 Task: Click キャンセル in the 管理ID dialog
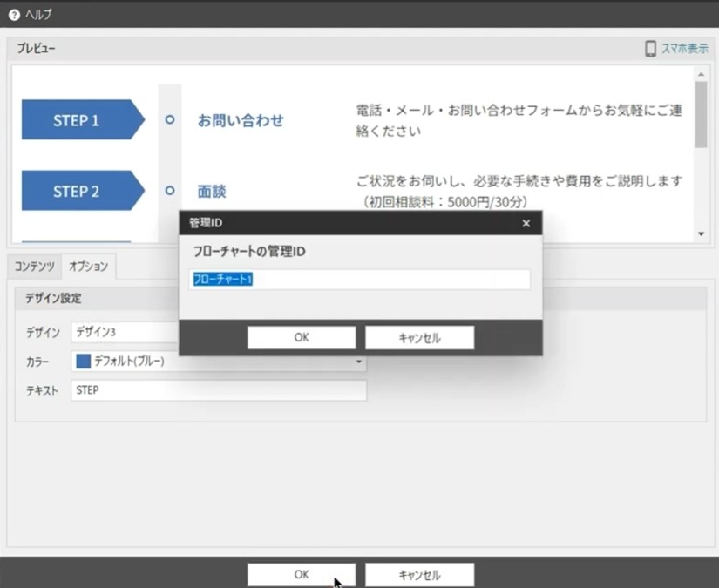pos(419,337)
